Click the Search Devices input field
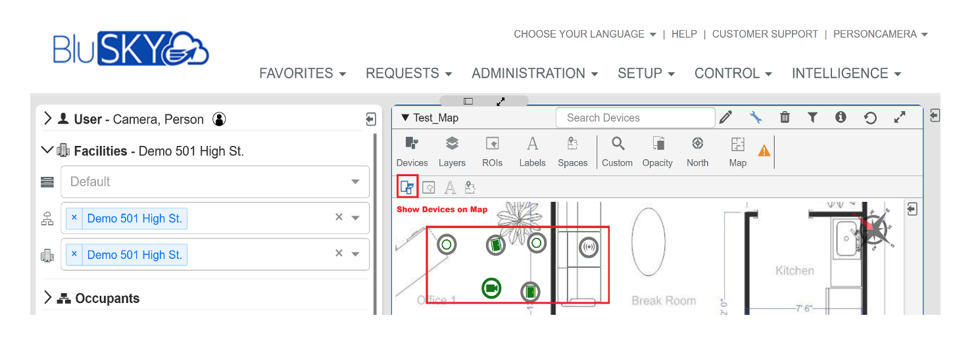The width and height of the screenshot is (980, 351). click(635, 118)
